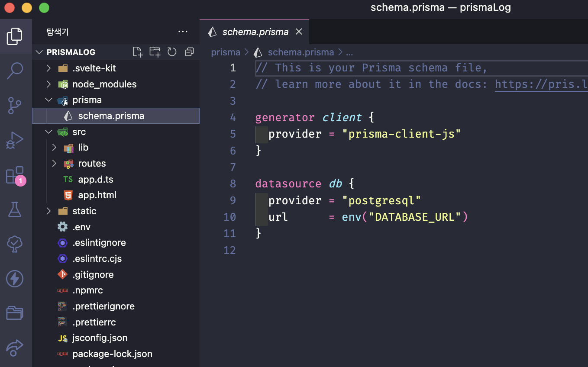Open the Run and Debug view icon
588x367 pixels.
tap(15, 140)
